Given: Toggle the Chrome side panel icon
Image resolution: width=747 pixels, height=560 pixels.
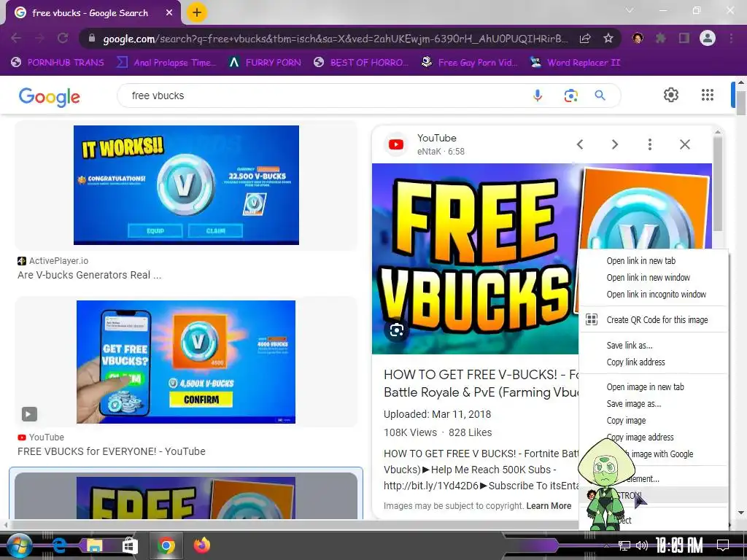Looking at the screenshot, I should pyautogui.click(x=684, y=38).
